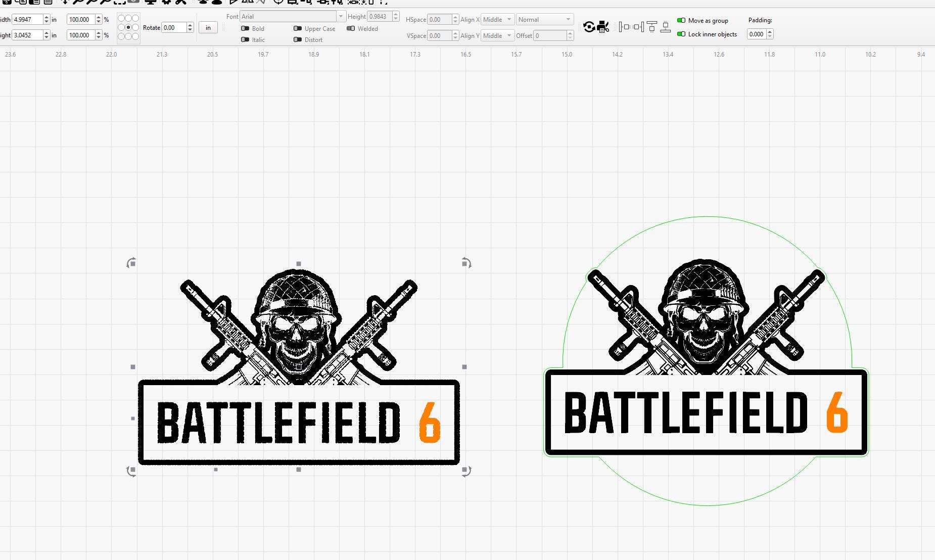The image size is (935, 560).
Task: Click the dock selection right icon
Action: [638, 27]
